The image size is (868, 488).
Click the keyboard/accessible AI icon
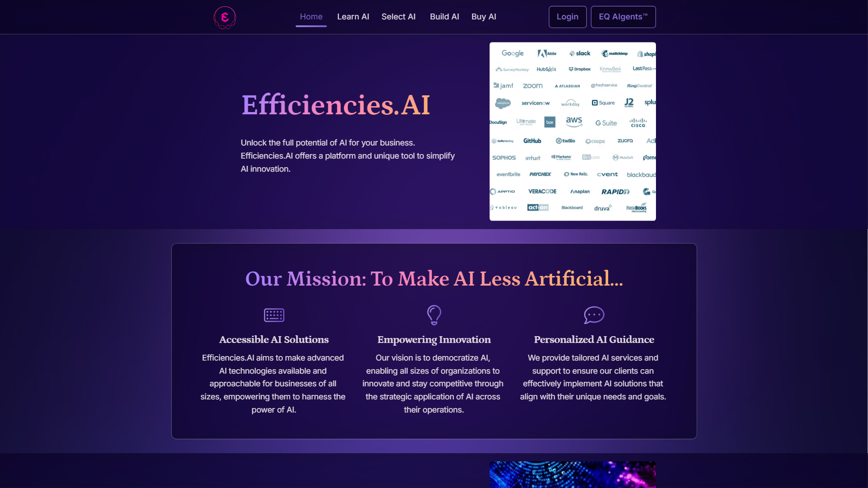tap(274, 315)
